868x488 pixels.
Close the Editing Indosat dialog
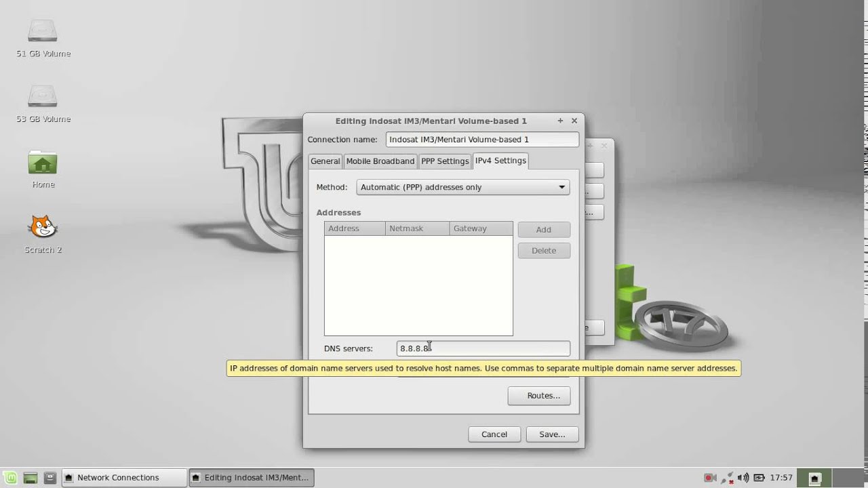pyautogui.click(x=574, y=121)
